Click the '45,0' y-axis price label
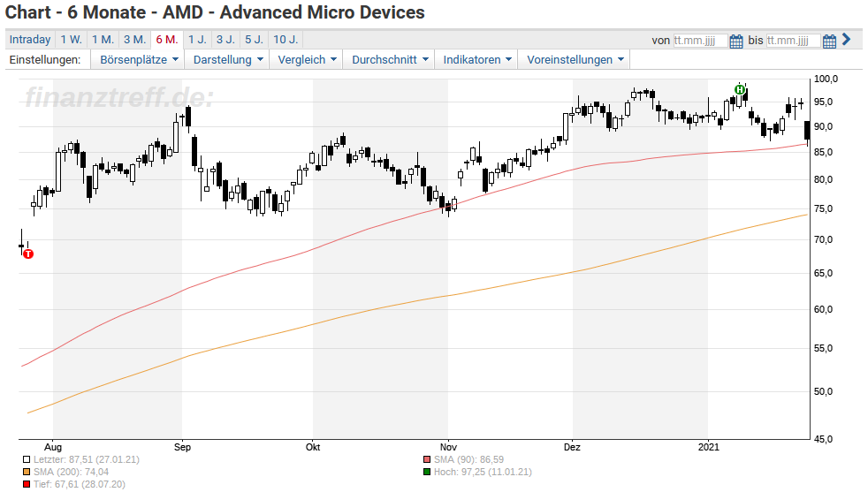 click(823, 439)
